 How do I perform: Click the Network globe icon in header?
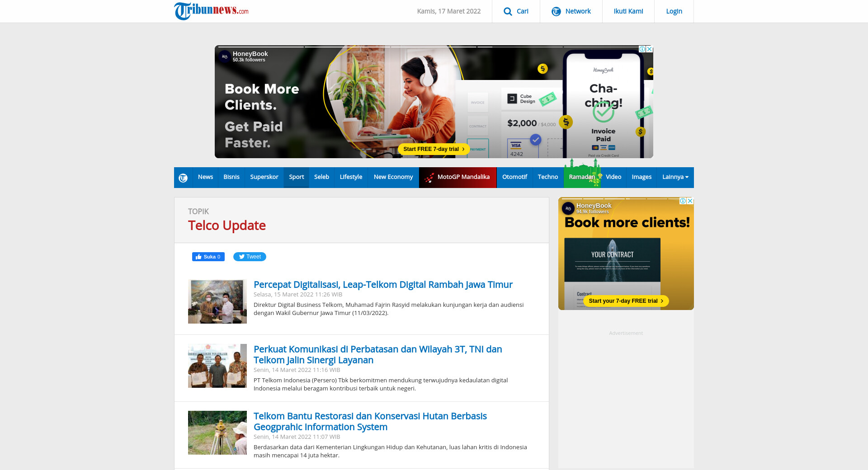[556, 11]
